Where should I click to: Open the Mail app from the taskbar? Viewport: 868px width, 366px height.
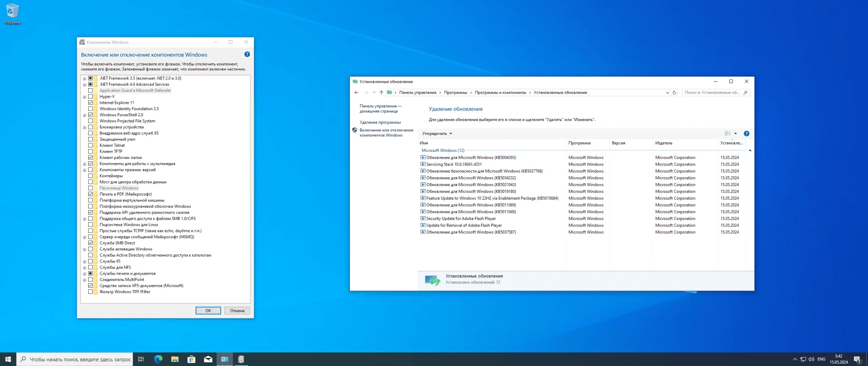tap(208, 359)
